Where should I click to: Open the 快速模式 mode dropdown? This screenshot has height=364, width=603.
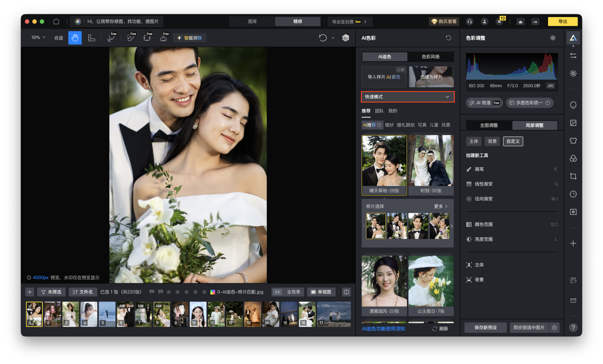tap(407, 97)
